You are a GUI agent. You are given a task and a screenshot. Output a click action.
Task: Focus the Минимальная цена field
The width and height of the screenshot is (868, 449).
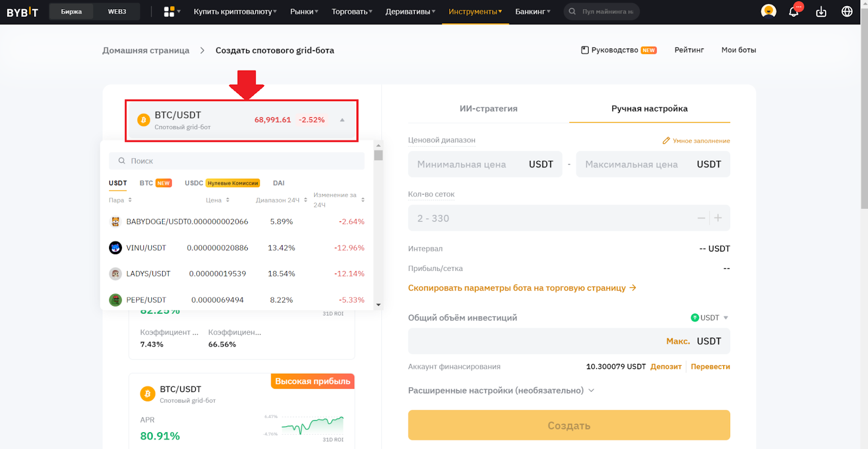tap(485, 165)
